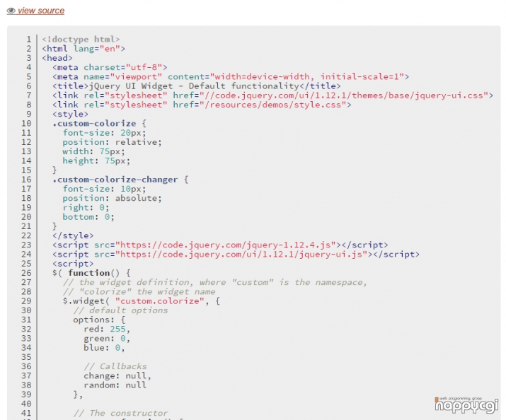Click line number 26 in the gutter
This screenshot has height=420, width=506.
point(26,273)
